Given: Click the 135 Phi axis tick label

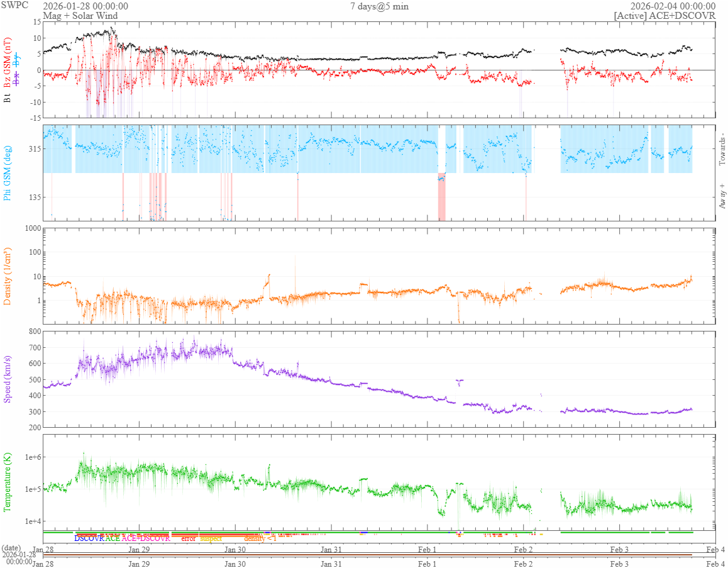Looking at the screenshot, I should 35,197.
